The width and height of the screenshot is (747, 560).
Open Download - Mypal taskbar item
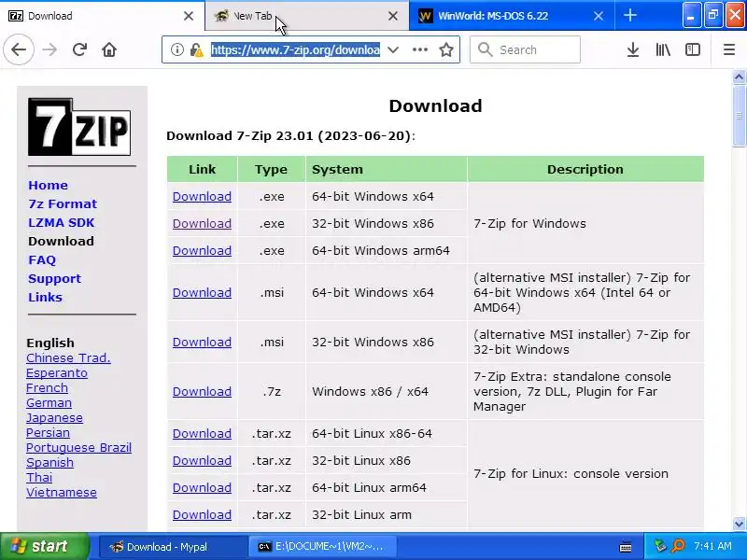pyautogui.click(x=173, y=547)
